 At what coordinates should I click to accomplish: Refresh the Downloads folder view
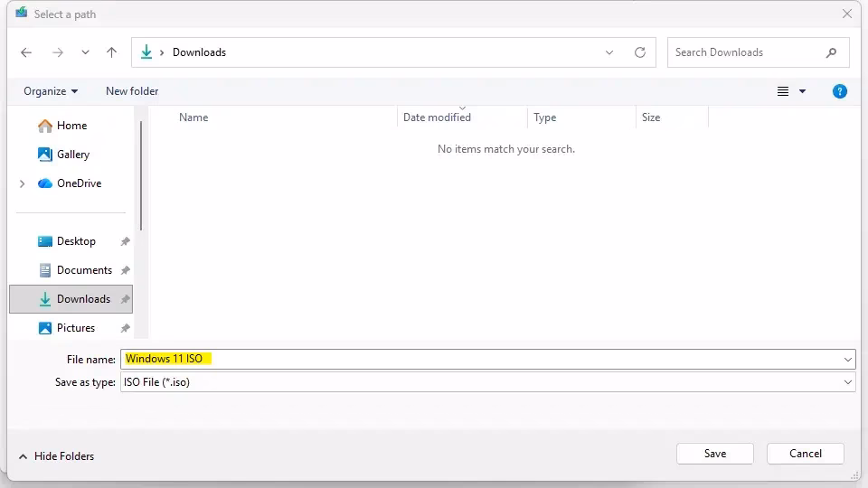pos(640,52)
